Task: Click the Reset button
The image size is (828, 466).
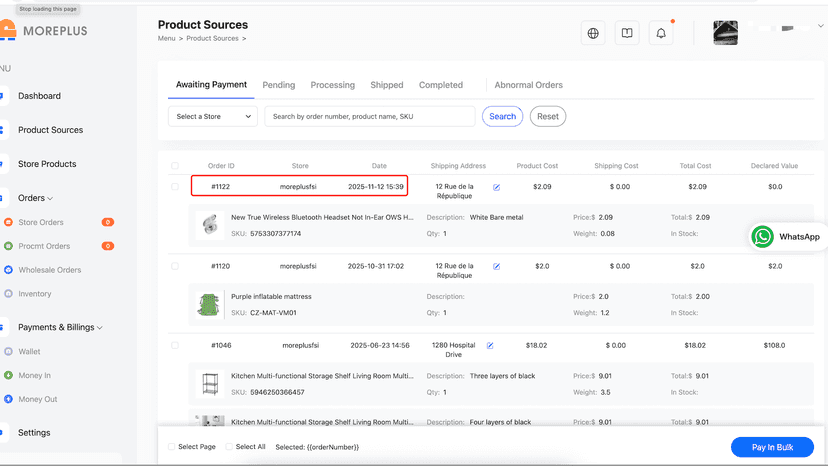Action: 548,116
